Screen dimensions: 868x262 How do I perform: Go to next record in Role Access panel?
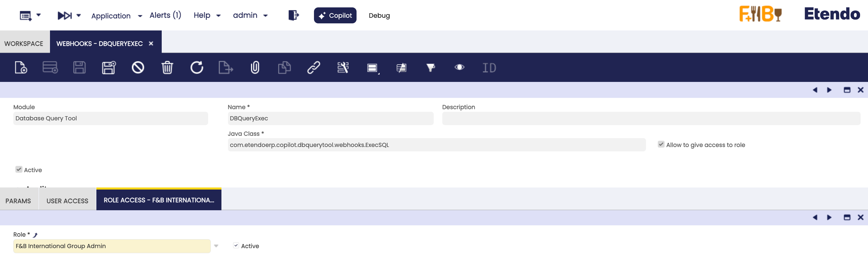tap(829, 217)
